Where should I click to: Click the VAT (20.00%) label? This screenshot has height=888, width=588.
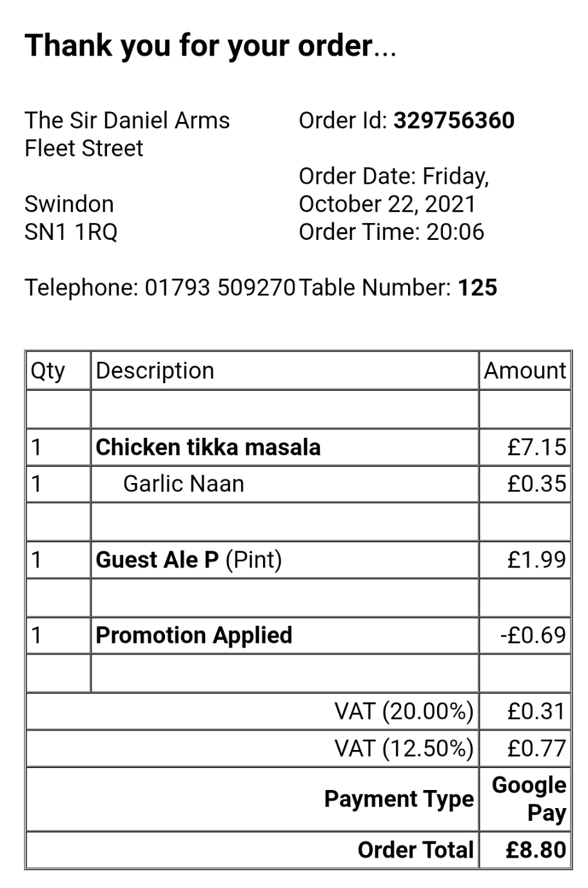pyautogui.click(x=404, y=711)
